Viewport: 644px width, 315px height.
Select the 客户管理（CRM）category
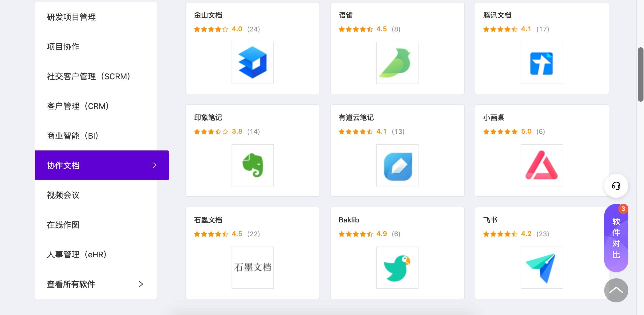[x=77, y=106]
